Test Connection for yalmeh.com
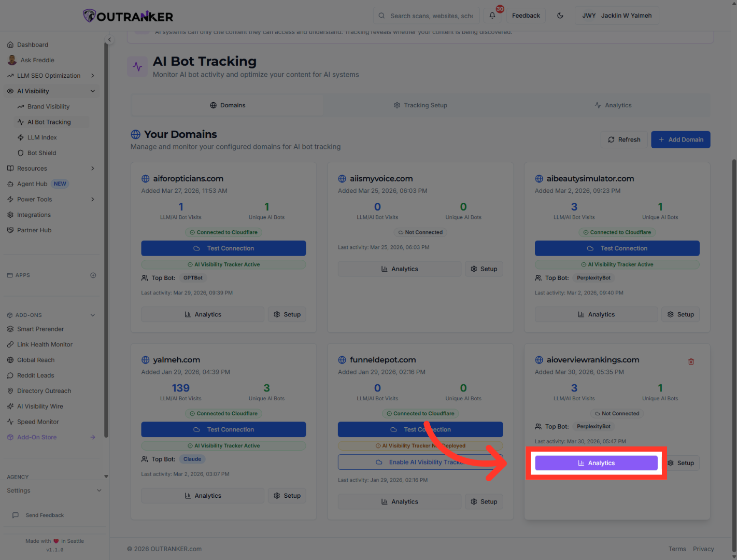This screenshot has height=560, width=737. click(x=223, y=429)
